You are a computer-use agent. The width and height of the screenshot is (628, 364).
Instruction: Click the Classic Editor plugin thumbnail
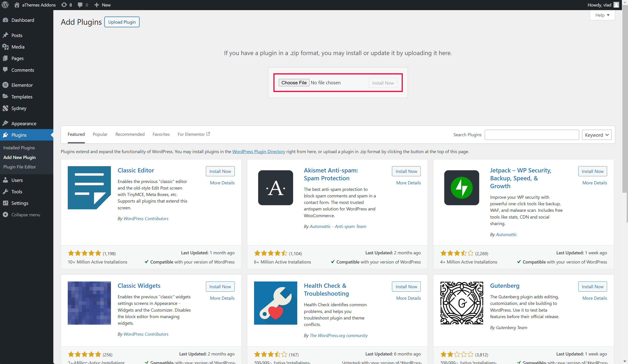[89, 188]
